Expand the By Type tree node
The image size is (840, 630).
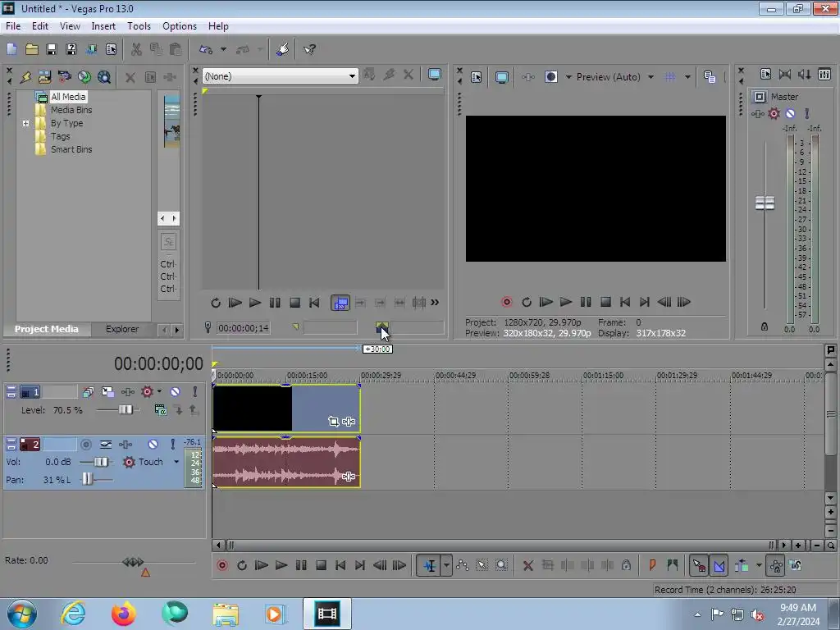click(x=25, y=123)
